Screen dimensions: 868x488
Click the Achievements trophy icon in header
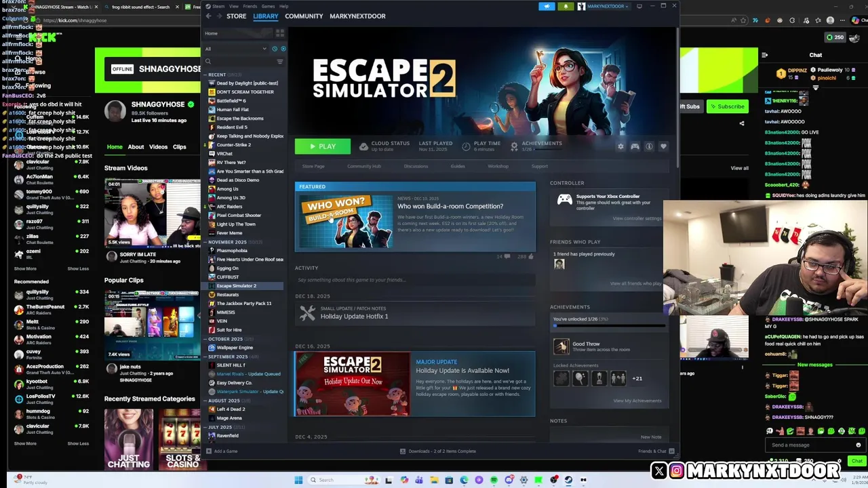pos(514,146)
